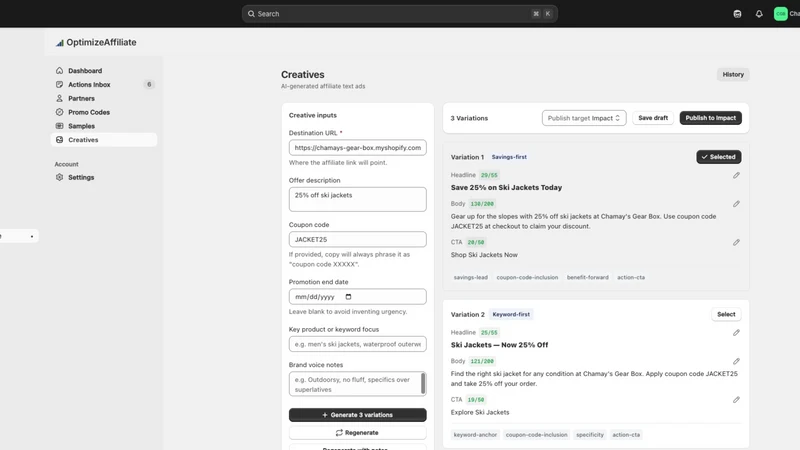
Task: Open account Settings
Action: 104,177
